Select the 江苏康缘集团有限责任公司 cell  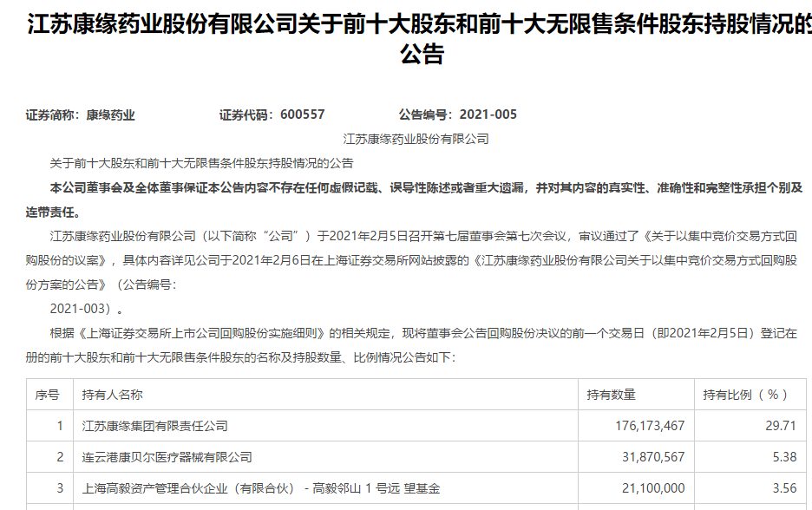[x=325, y=426]
